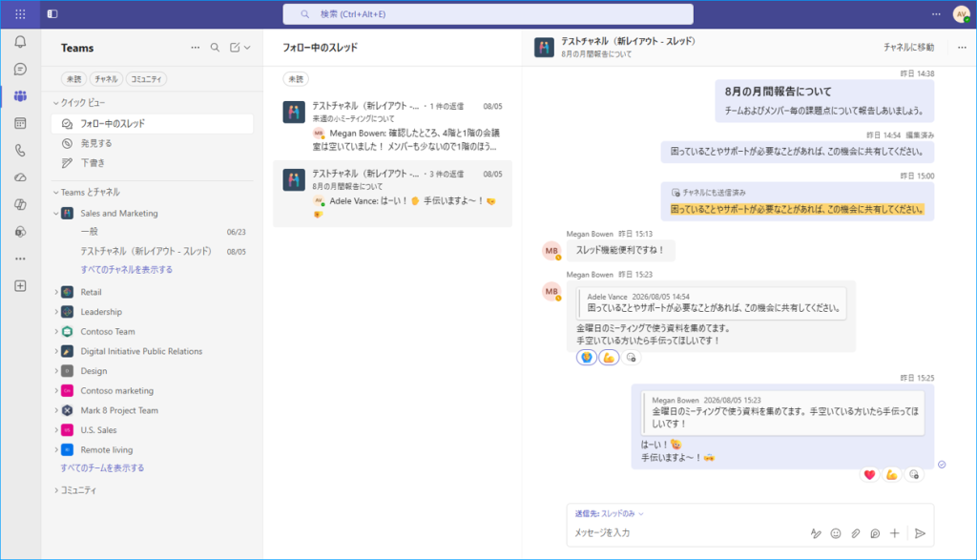Toggle 未読 filter in Teams pane
The width and height of the screenshot is (977, 560).
[73, 79]
